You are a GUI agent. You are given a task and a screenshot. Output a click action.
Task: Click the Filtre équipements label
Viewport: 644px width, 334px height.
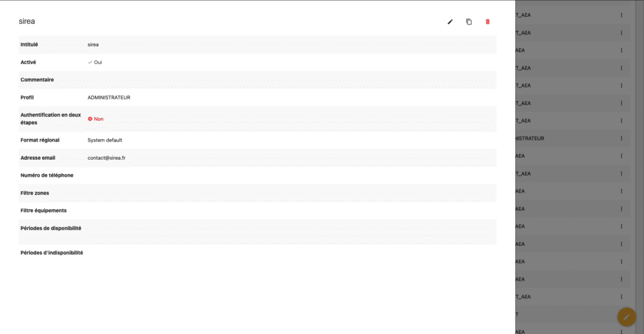pos(43,210)
